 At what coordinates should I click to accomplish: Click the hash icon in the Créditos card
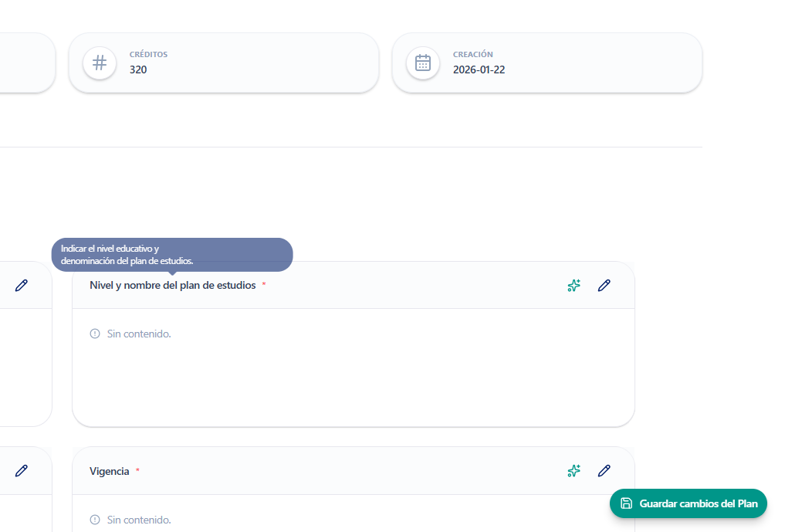coord(100,63)
